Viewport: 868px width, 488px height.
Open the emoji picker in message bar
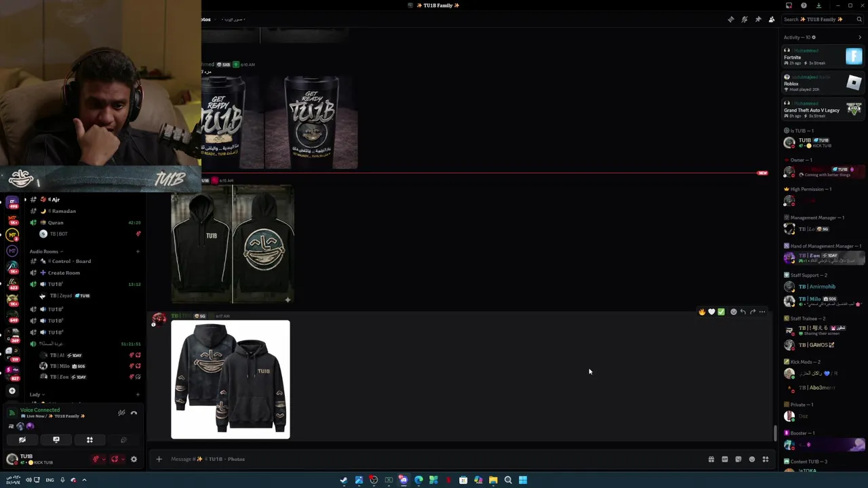(x=751, y=459)
